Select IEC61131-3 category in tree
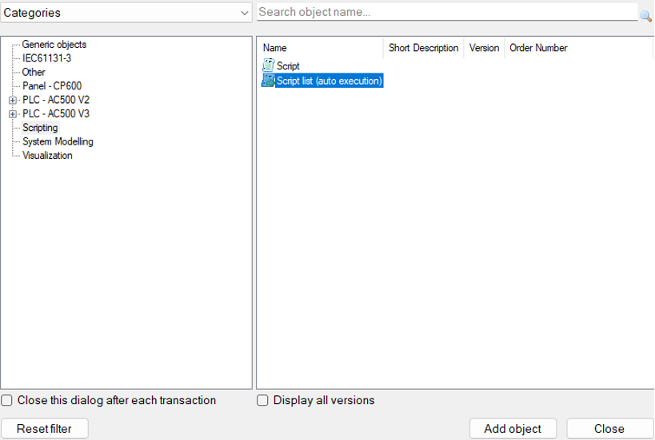Viewport: 655px width, 440px height. [x=47, y=58]
